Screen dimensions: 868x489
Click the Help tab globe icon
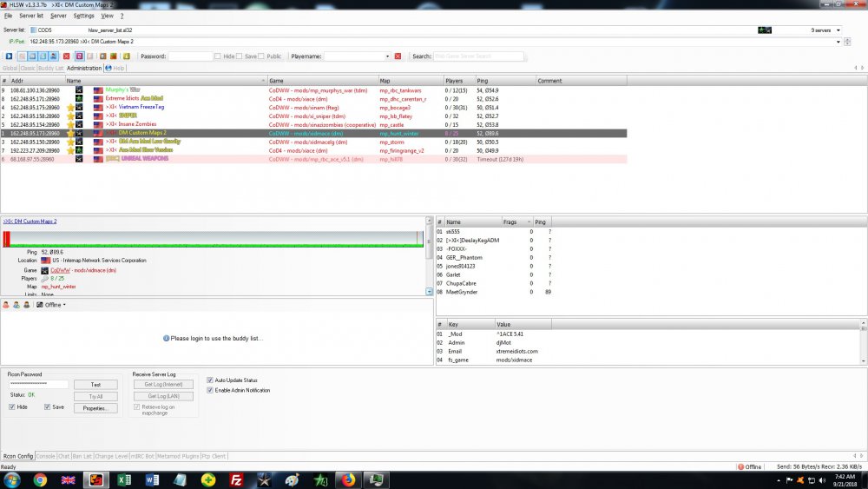108,68
